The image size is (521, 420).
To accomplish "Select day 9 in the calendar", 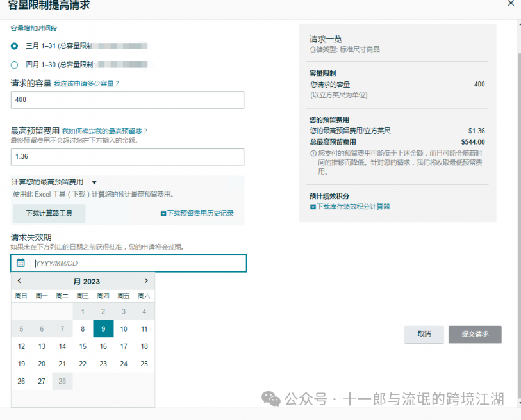I will tap(103, 328).
